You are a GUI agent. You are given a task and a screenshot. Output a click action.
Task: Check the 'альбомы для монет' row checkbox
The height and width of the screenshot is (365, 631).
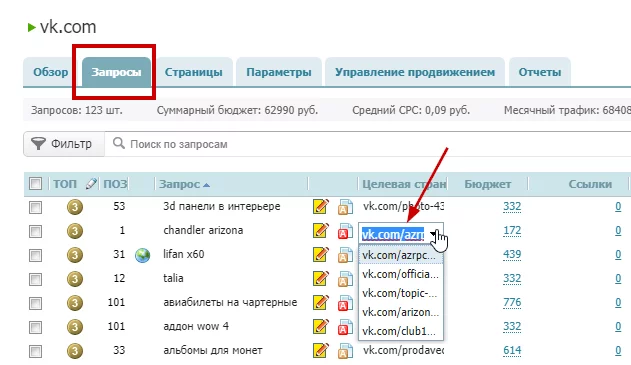[35, 351]
